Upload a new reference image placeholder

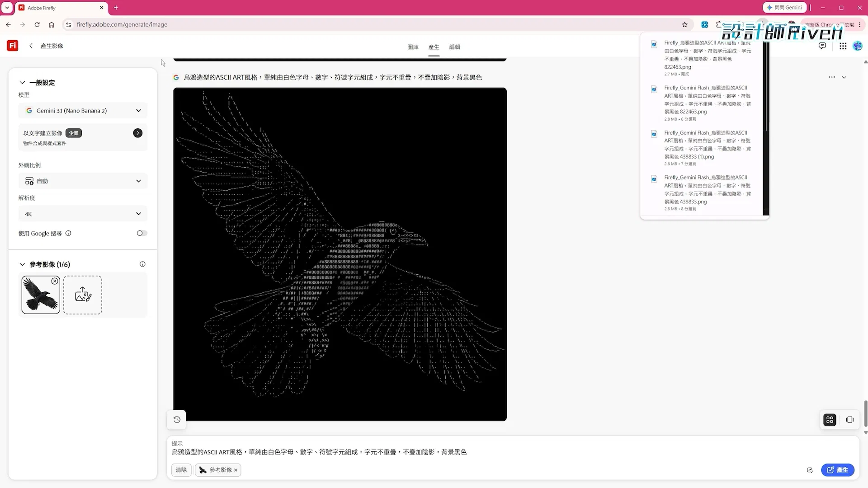pyautogui.click(x=83, y=295)
